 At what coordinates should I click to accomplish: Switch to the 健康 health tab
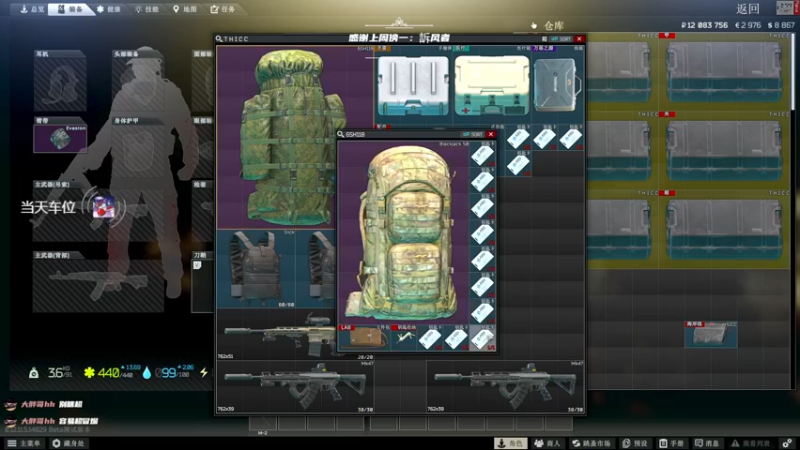pyautogui.click(x=110, y=9)
